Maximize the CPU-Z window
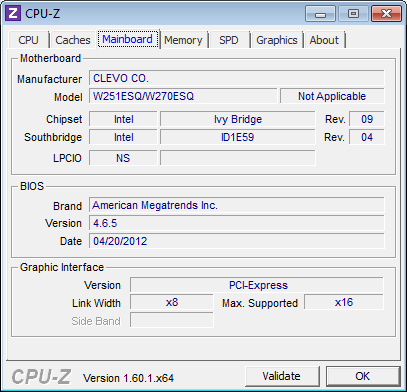The width and height of the screenshot is (407, 392). click(353, 14)
